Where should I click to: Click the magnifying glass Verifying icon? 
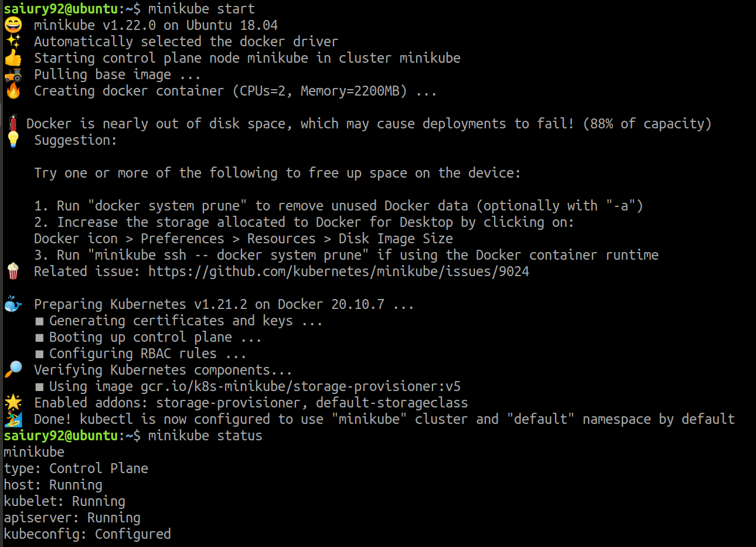pyautogui.click(x=13, y=370)
